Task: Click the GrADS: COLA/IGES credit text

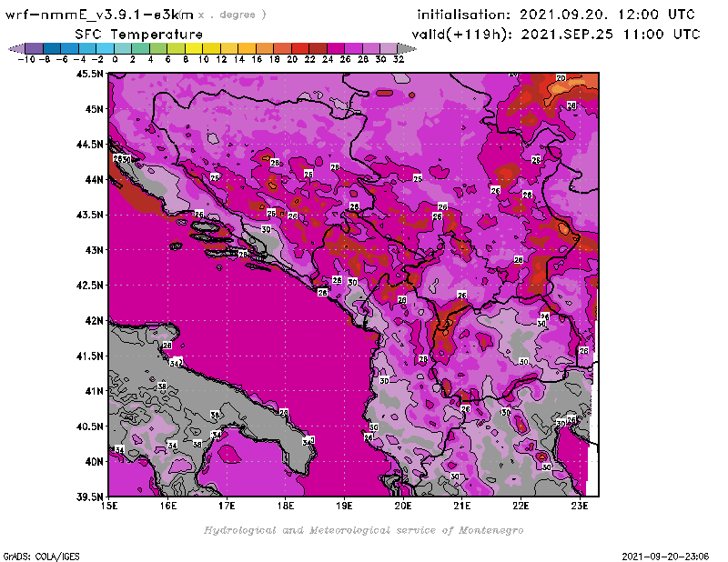Action: (x=35, y=555)
